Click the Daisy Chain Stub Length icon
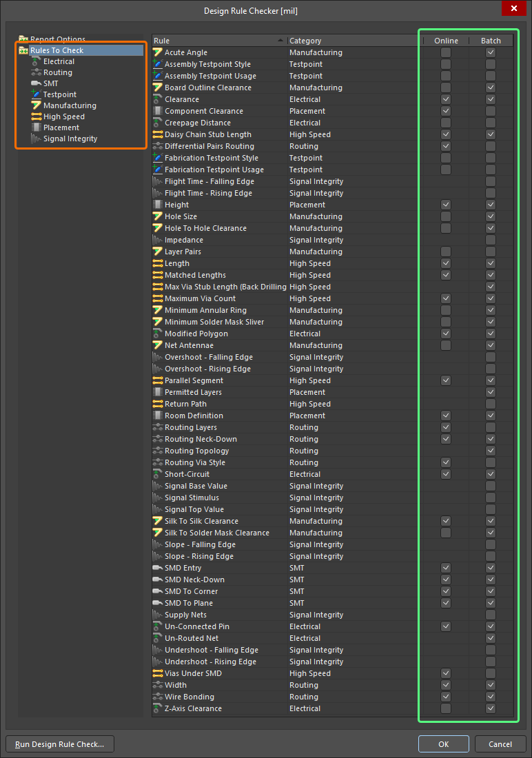The height and width of the screenshot is (758, 532). [x=158, y=134]
